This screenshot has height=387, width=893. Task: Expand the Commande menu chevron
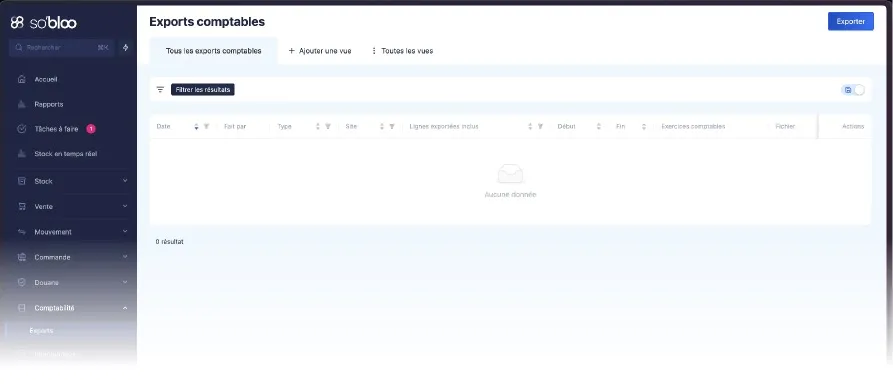click(125, 257)
